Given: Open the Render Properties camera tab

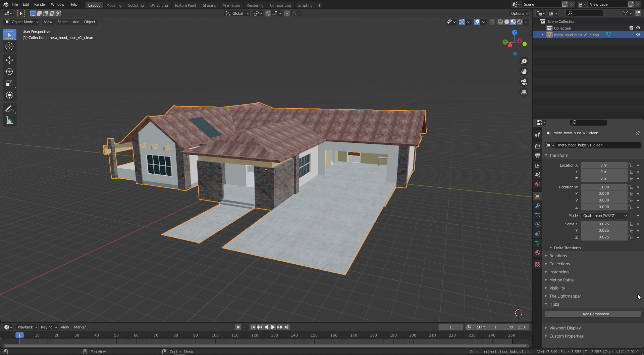Looking at the screenshot, I should (537, 146).
